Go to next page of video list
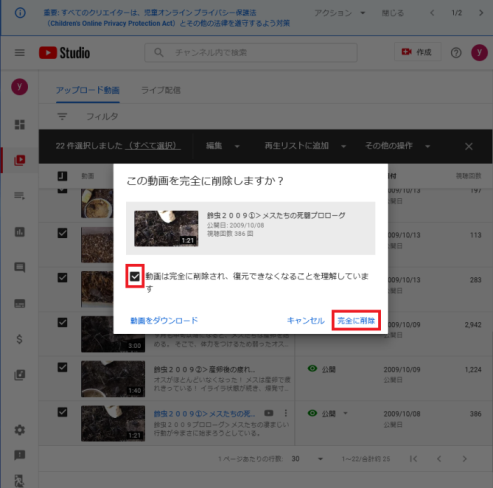The image size is (493, 488). 464,459
